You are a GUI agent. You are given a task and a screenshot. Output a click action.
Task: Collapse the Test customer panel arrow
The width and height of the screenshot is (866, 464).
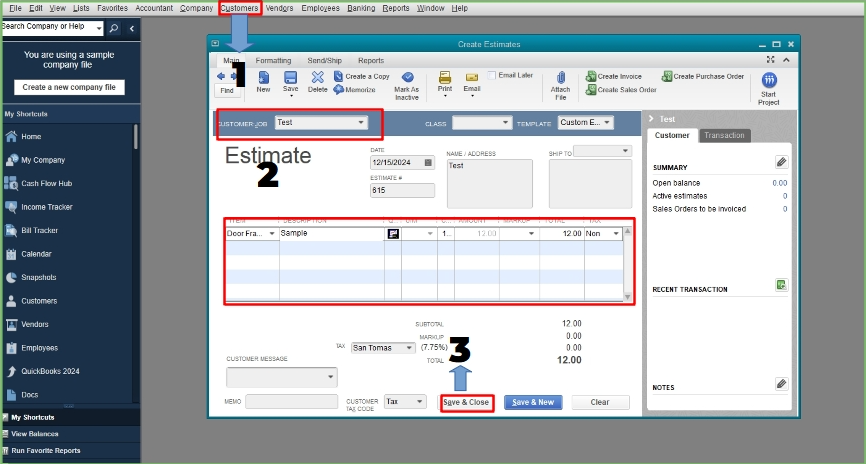(651, 119)
